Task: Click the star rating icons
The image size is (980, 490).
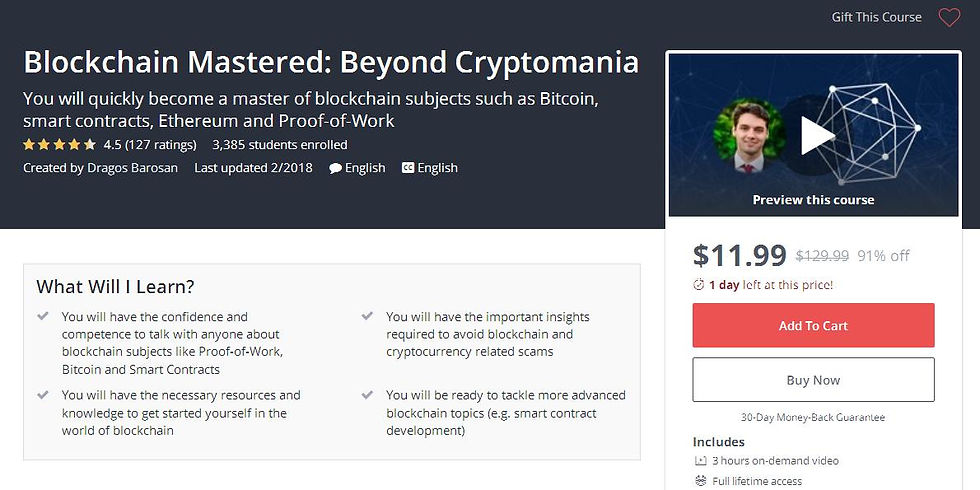Action: point(59,145)
